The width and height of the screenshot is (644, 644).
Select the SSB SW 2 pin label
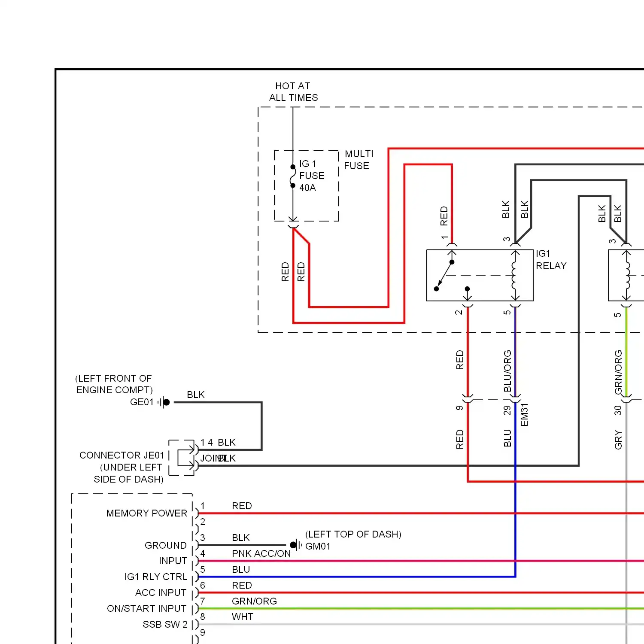[165, 624]
